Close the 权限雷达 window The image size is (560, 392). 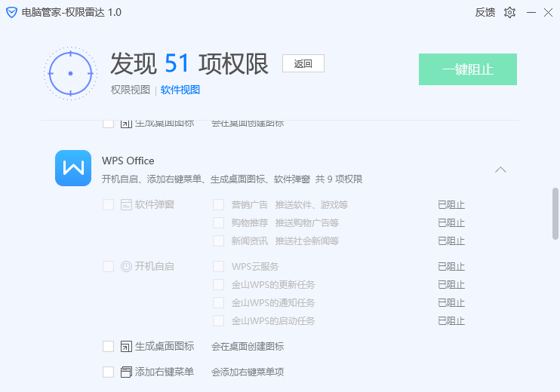click(548, 13)
